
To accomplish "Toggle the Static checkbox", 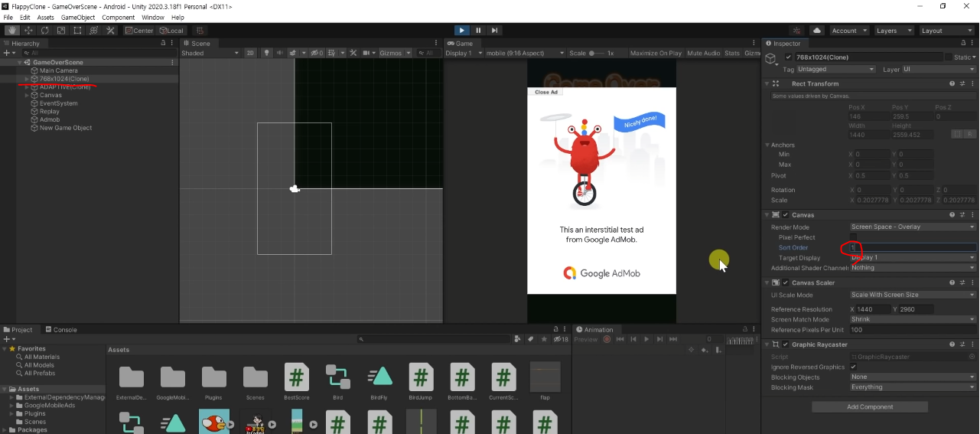I will [949, 57].
